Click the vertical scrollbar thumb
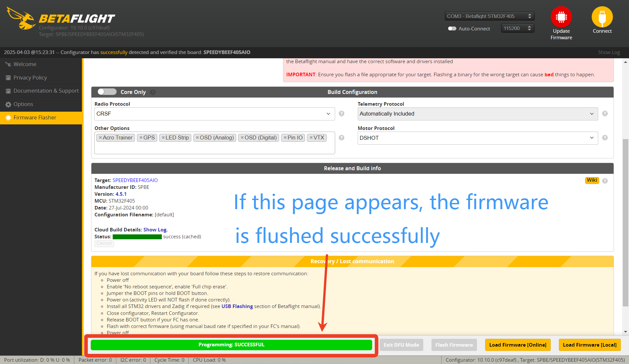The width and height of the screenshot is (629, 364). pyautogui.click(x=625, y=223)
